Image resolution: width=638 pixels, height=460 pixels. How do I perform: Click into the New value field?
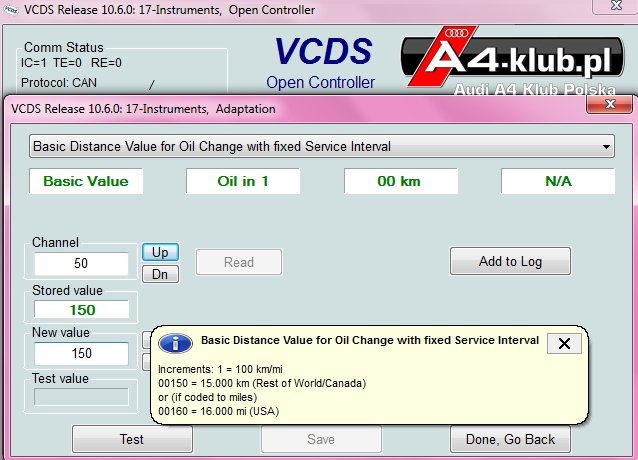(x=81, y=353)
